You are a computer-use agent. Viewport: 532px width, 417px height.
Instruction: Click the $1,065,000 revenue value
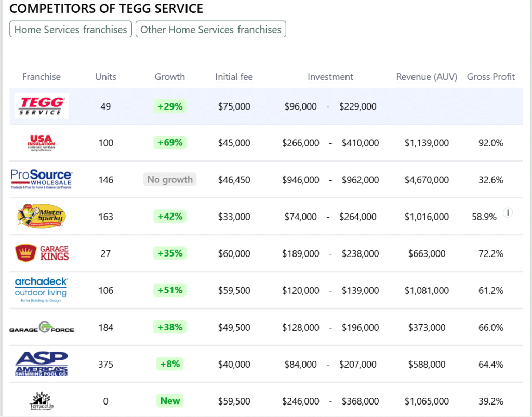(427, 401)
